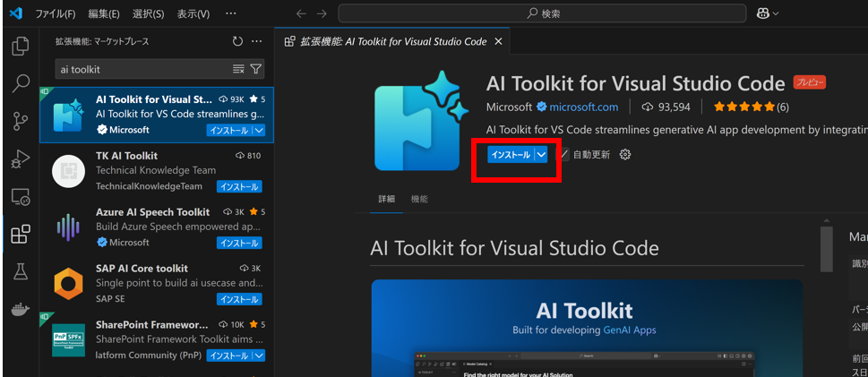Click Azure AI Speech Toolkit icon
868x377 pixels.
coord(68,227)
